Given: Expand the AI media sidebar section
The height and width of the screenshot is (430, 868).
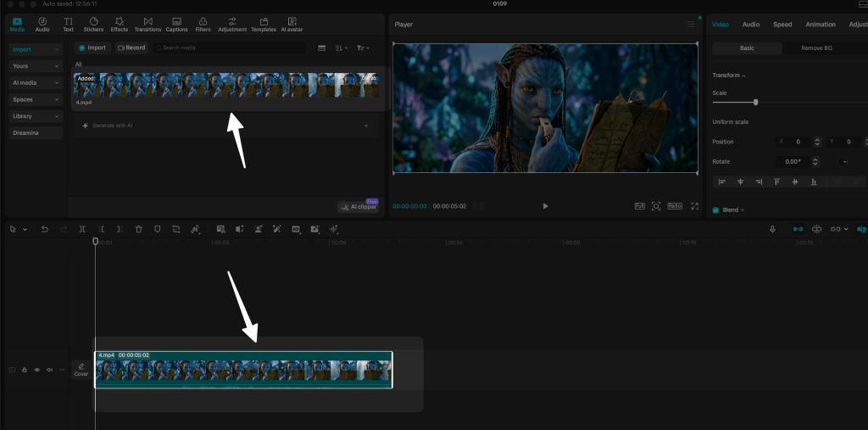Looking at the screenshot, I should click(x=36, y=82).
